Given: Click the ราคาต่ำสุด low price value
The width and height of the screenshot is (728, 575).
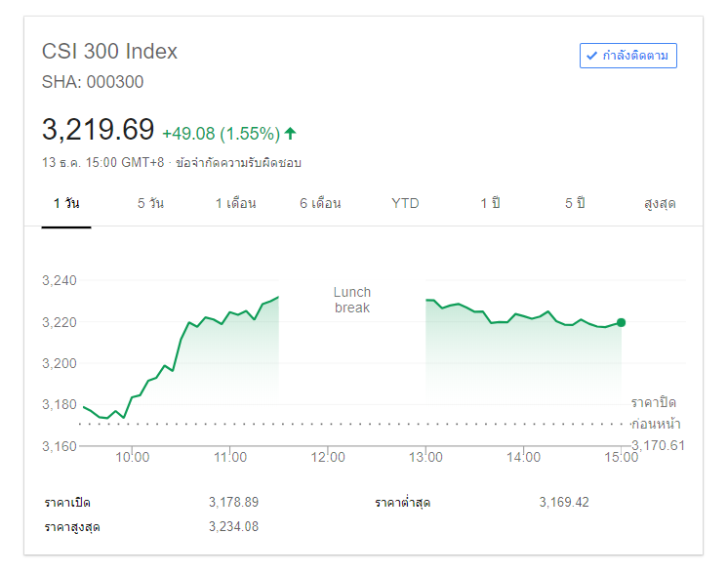Looking at the screenshot, I should tap(564, 502).
